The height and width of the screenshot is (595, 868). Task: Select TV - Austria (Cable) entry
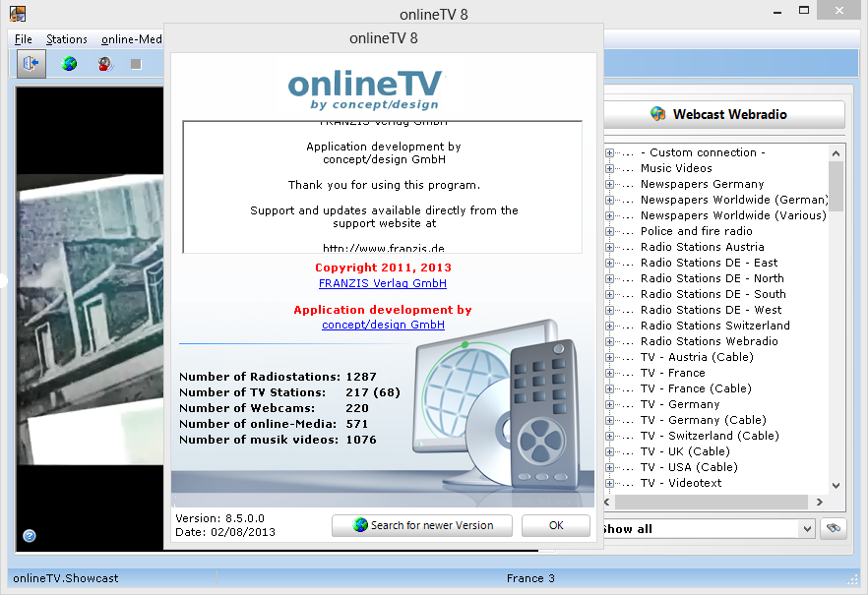pyautogui.click(x=697, y=357)
